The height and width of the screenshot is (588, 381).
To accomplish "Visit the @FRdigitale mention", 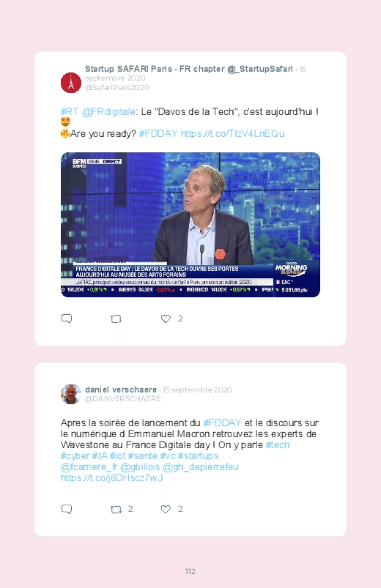I will tap(108, 112).
